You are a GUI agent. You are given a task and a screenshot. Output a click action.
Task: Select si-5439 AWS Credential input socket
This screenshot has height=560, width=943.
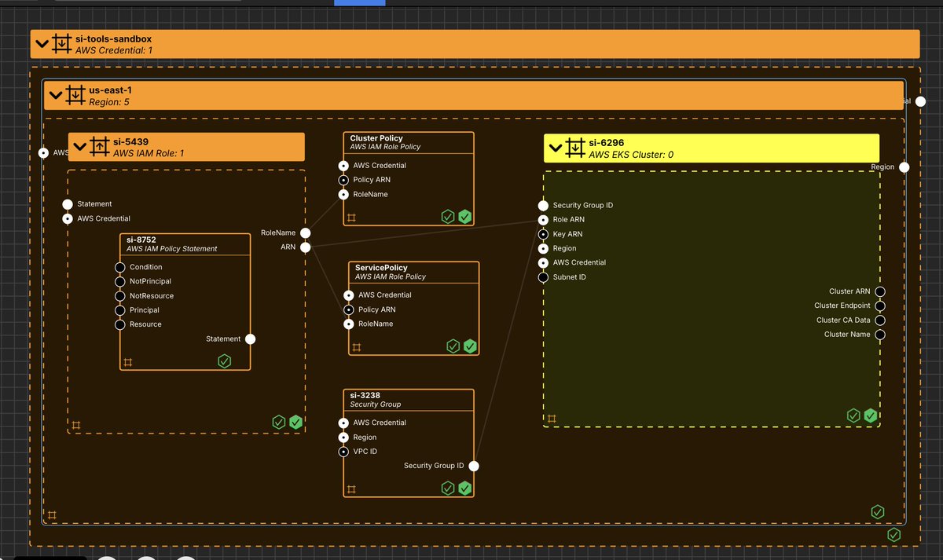coord(68,218)
